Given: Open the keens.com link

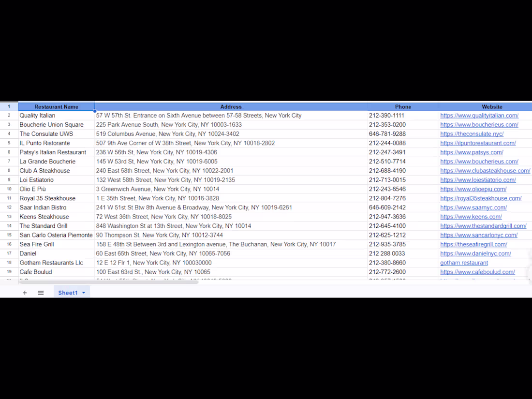Looking at the screenshot, I should (471, 217).
